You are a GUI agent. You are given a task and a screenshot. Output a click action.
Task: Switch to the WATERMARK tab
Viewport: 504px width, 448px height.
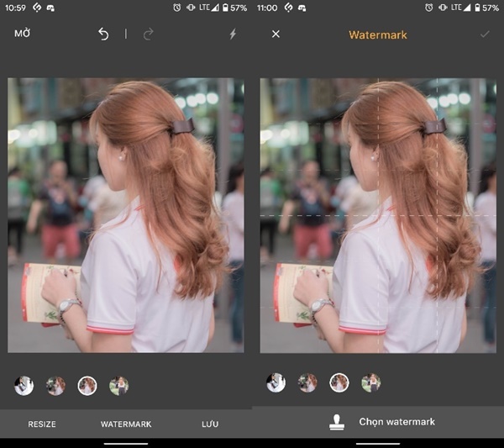click(126, 424)
